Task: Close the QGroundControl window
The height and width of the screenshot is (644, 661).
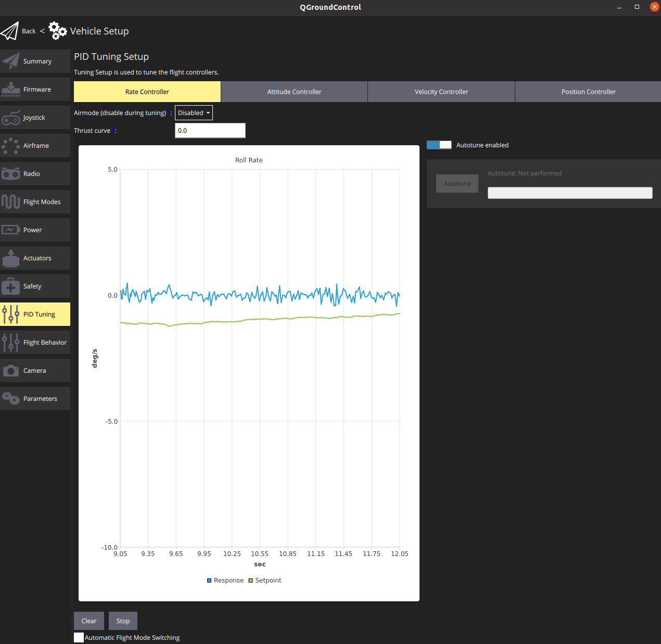Action: 655,7
